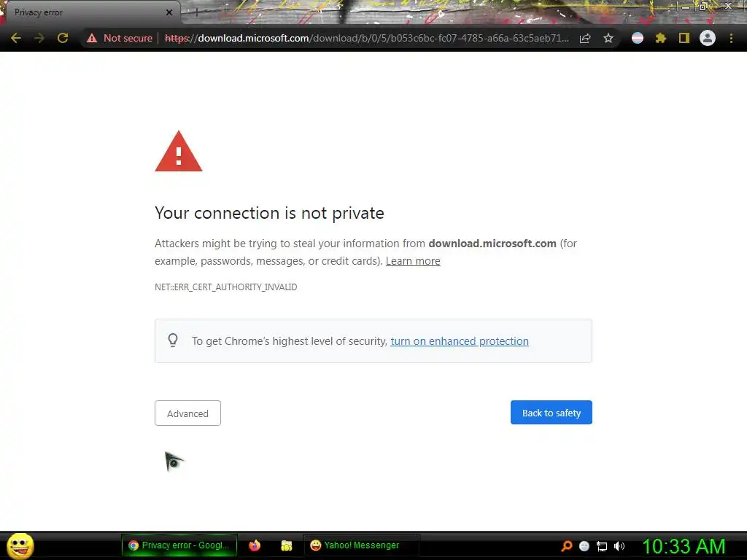The image size is (747, 560).
Task: Click turn on enhanced protection link
Action: 460,341
